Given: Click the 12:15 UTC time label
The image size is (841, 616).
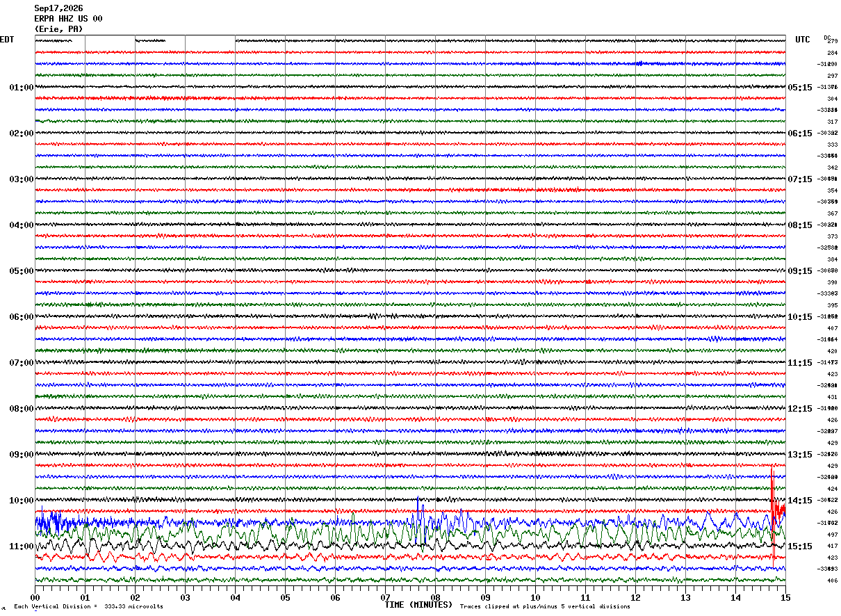Looking at the screenshot, I should pos(800,409).
